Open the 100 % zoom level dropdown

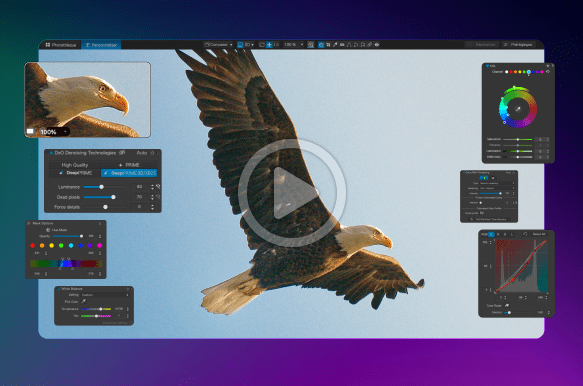point(293,45)
